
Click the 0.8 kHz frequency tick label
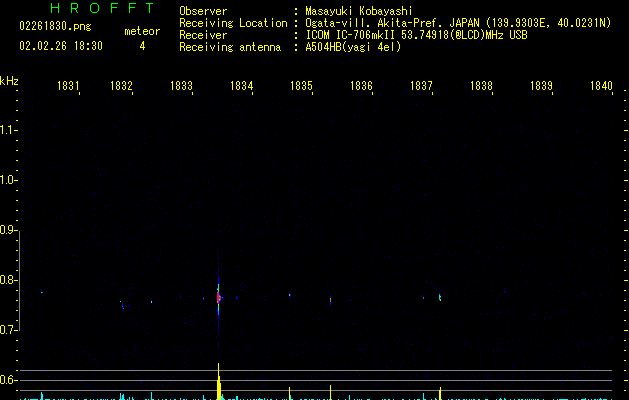tap(8, 280)
